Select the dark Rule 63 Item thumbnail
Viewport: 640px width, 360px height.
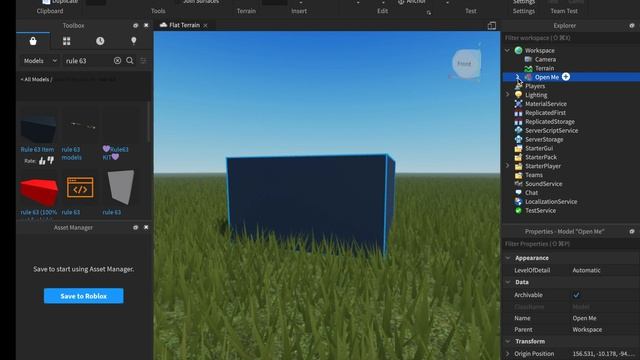point(38,128)
